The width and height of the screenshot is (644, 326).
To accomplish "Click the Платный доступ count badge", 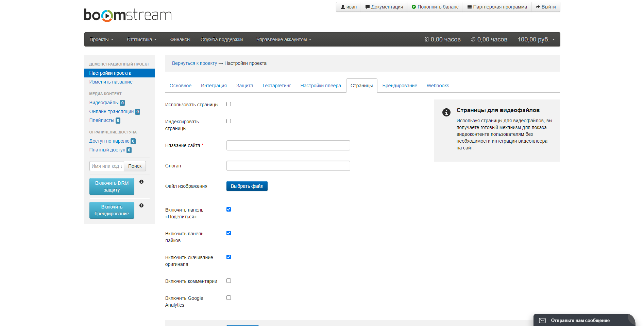I will (x=129, y=150).
